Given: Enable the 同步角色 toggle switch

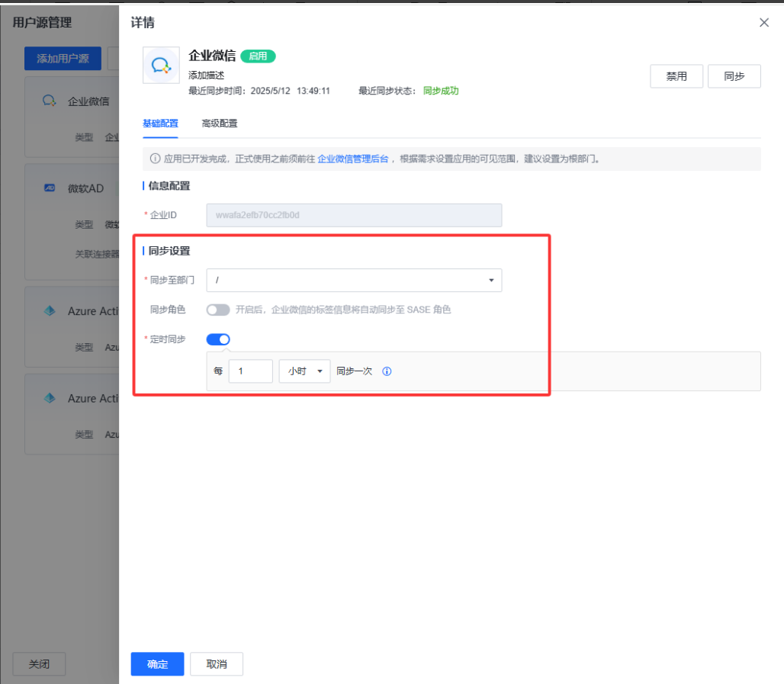Looking at the screenshot, I should pyautogui.click(x=217, y=310).
